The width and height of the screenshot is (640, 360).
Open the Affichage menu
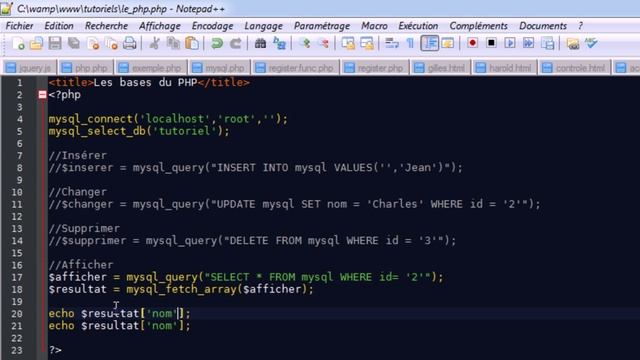coord(160,26)
